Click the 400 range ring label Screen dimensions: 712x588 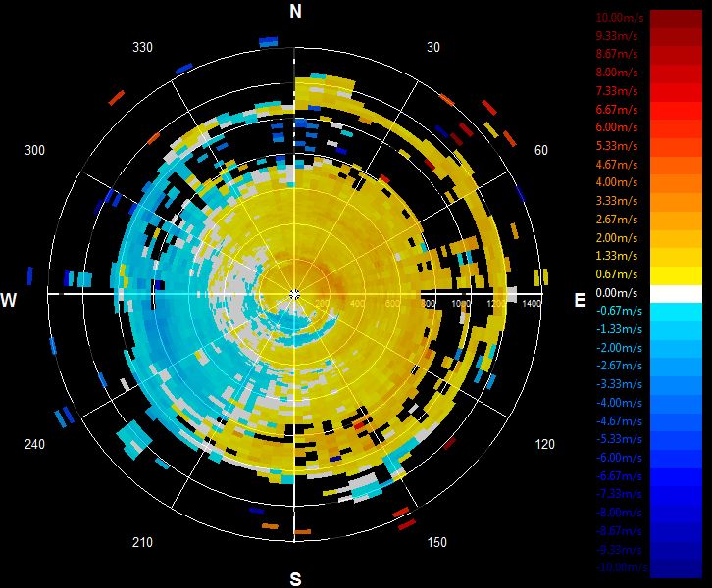(357, 303)
